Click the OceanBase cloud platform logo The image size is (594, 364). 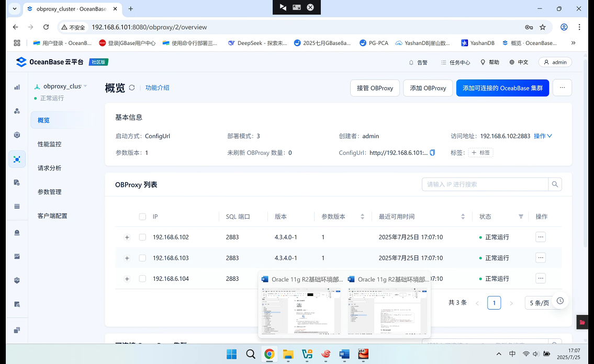tap(50, 62)
